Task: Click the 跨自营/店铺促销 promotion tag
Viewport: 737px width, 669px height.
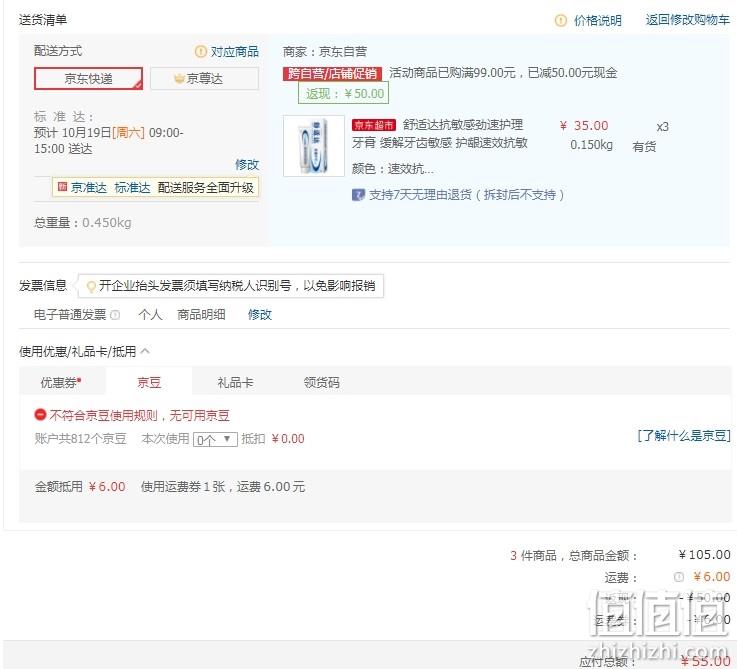Action: [x=332, y=73]
